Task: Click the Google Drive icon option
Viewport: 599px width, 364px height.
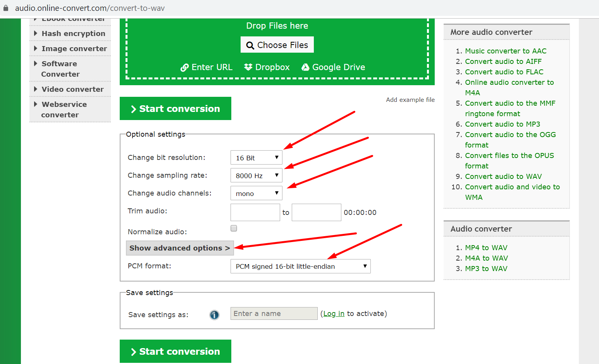Action: [x=305, y=67]
